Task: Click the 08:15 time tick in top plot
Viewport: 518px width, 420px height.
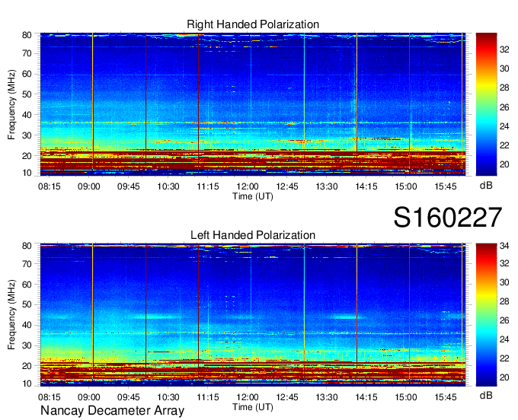Action: 50,186
